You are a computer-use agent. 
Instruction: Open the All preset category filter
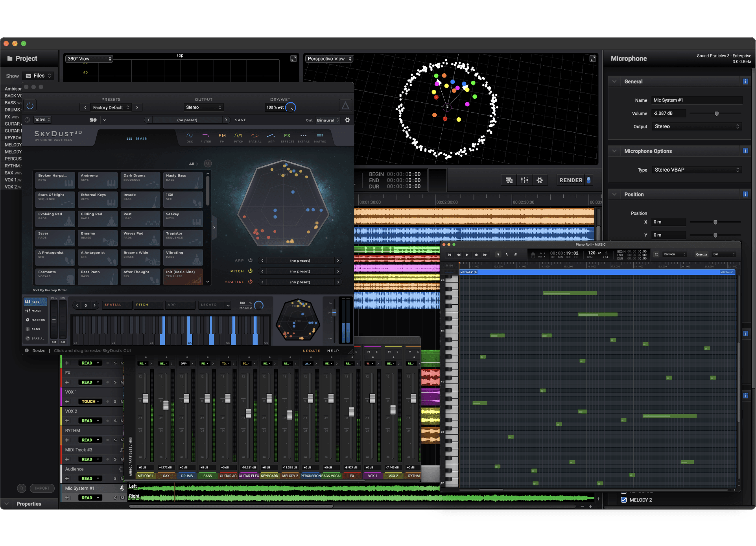[193, 164]
